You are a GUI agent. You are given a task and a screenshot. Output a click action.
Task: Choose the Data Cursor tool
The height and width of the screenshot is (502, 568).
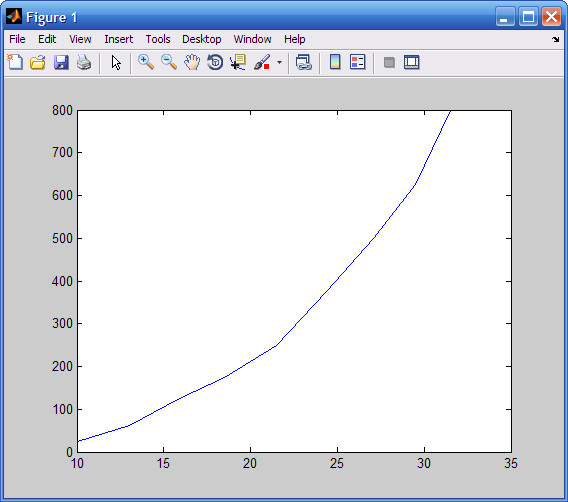238,62
